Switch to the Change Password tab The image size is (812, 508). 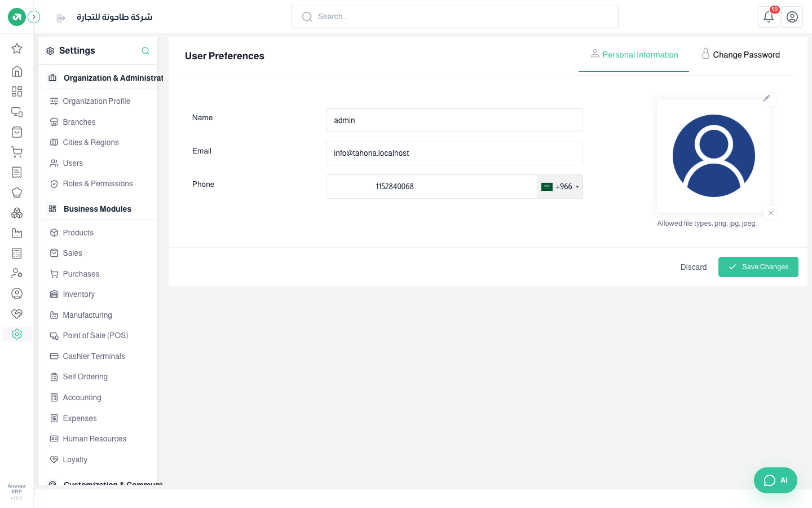(740, 55)
